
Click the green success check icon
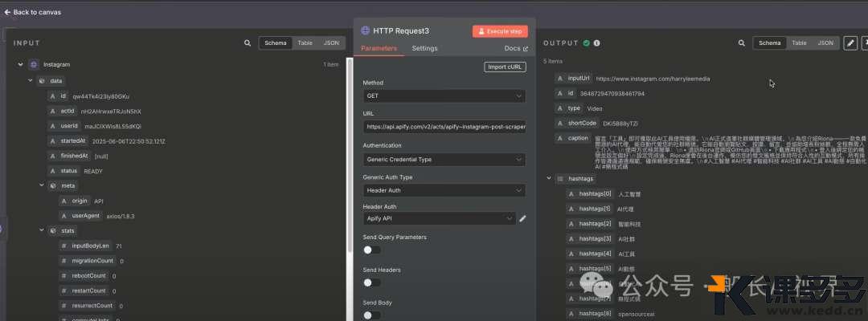point(587,43)
